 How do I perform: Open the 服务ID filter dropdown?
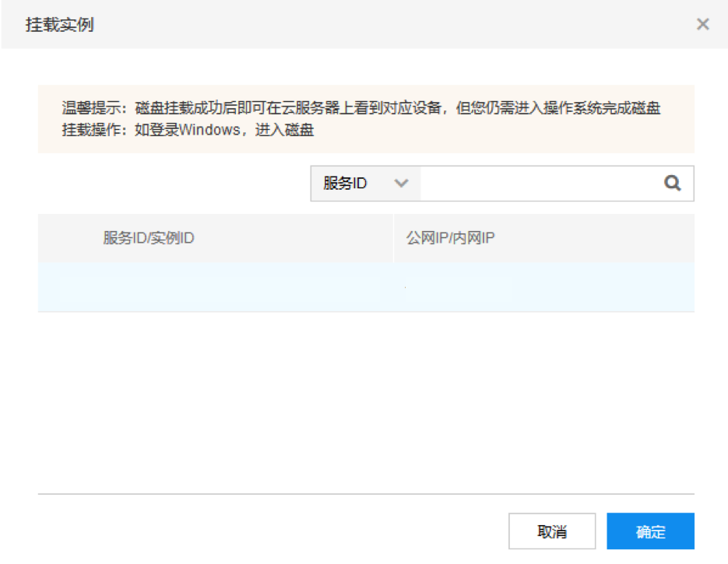click(366, 184)
